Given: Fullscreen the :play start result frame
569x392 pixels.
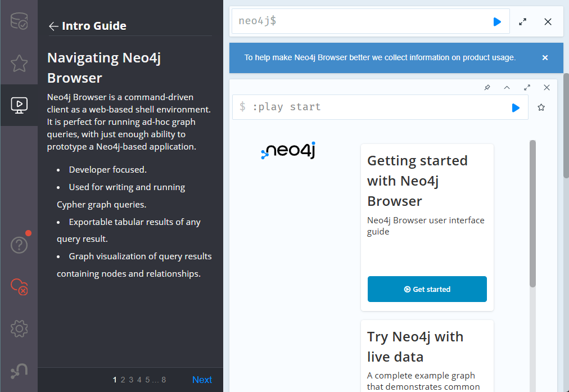Looking at the screenshot, I should tap(527, 88).
